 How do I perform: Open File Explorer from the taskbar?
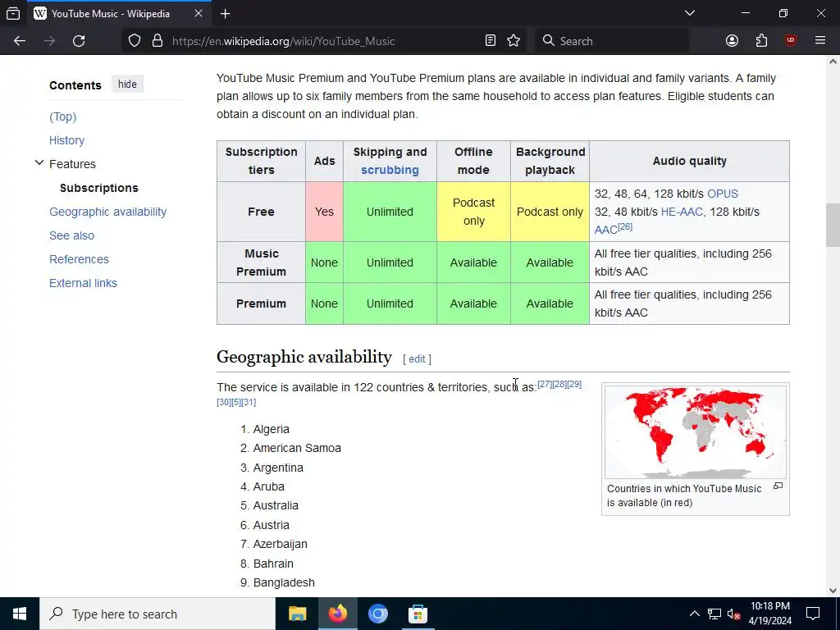[x=297, y=614]
